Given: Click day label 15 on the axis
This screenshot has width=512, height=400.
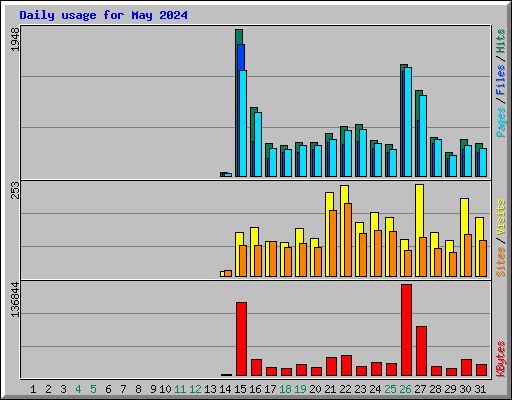Looking at the screenshot, I should (240, 389).
